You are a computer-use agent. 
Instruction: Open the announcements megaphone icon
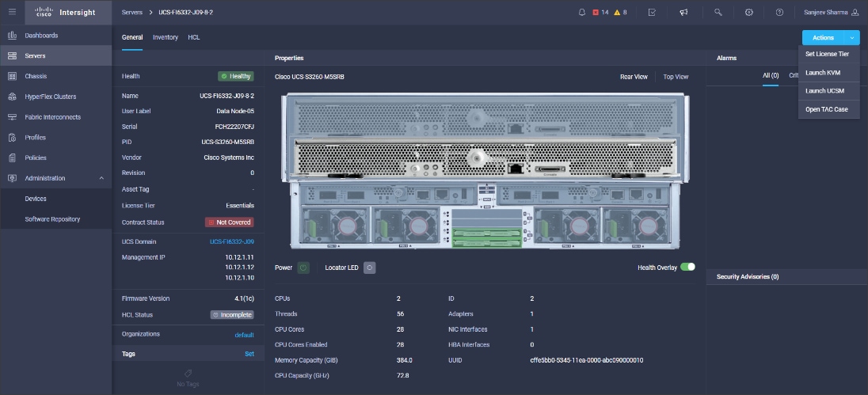(x=683, y=12)
